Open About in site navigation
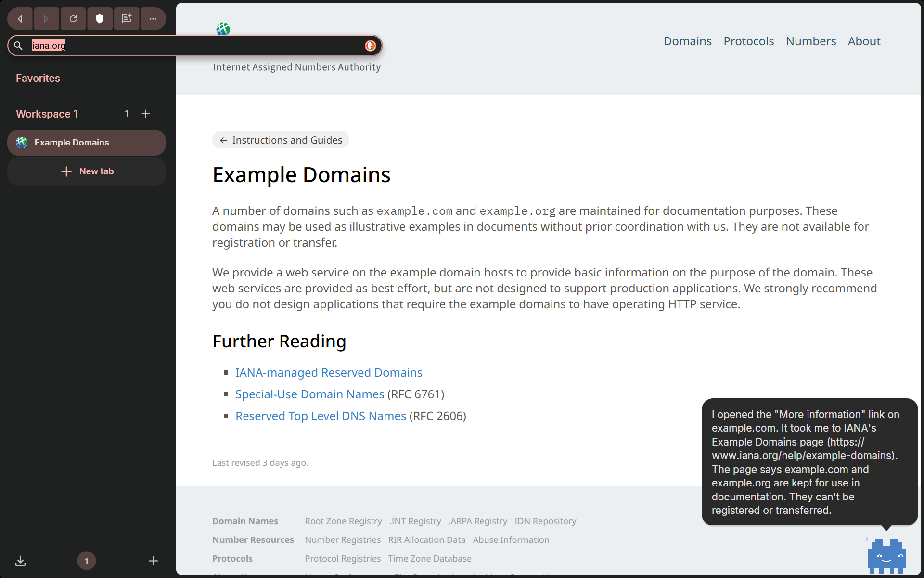The width and height of the screenshot is (924, 578). coord(864,41)
